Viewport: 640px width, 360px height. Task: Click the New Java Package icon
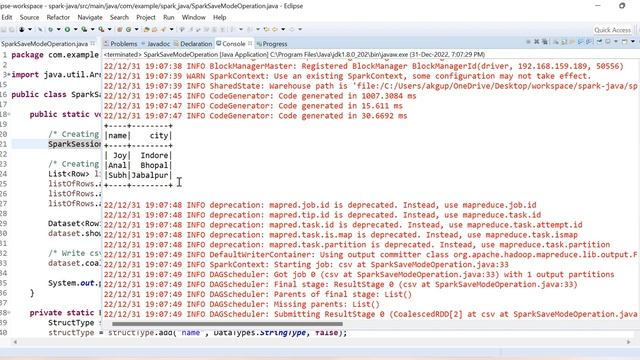tap(120, 29)
